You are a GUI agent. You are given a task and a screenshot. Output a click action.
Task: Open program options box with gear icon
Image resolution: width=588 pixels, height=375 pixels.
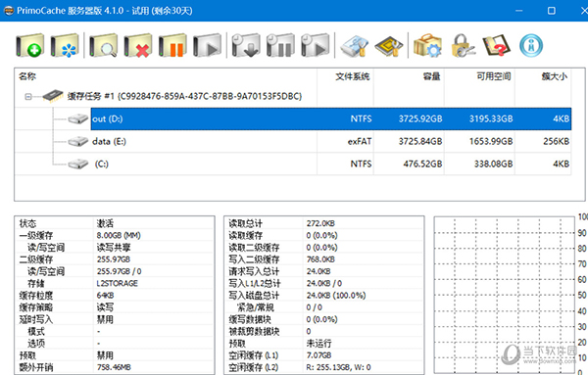[x=427, y=46]
